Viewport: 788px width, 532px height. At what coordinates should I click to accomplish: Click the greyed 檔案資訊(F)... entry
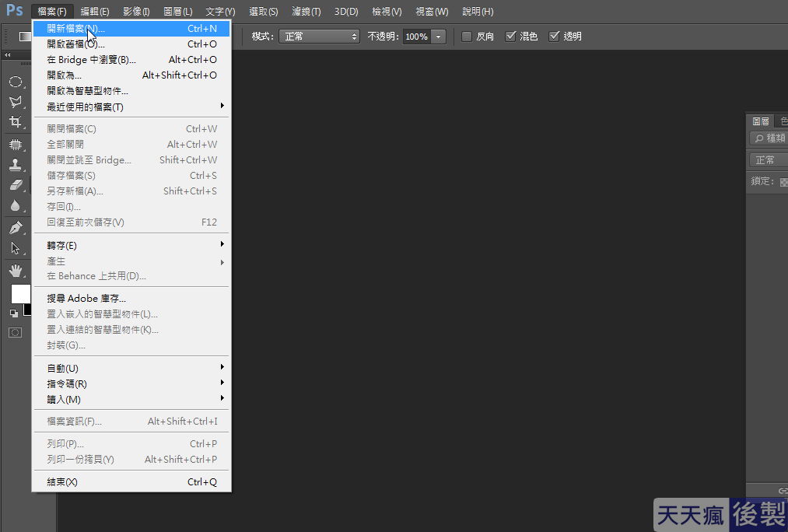[x=131, y=421]
